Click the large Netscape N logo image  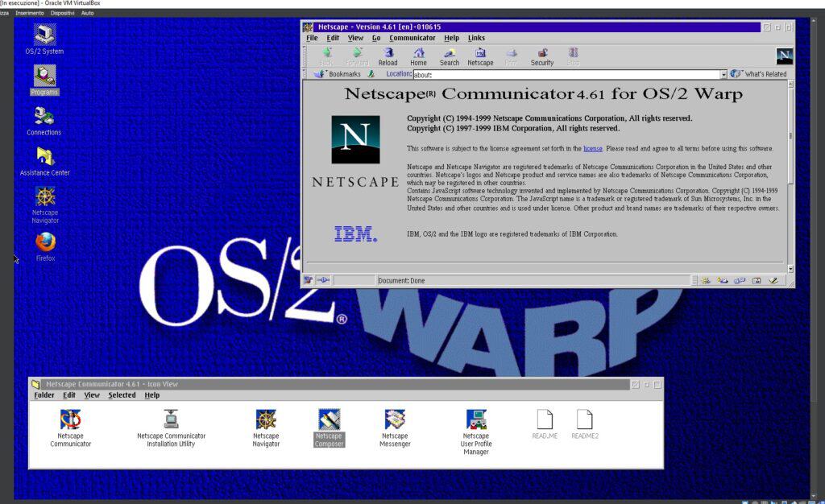point(355,139)
